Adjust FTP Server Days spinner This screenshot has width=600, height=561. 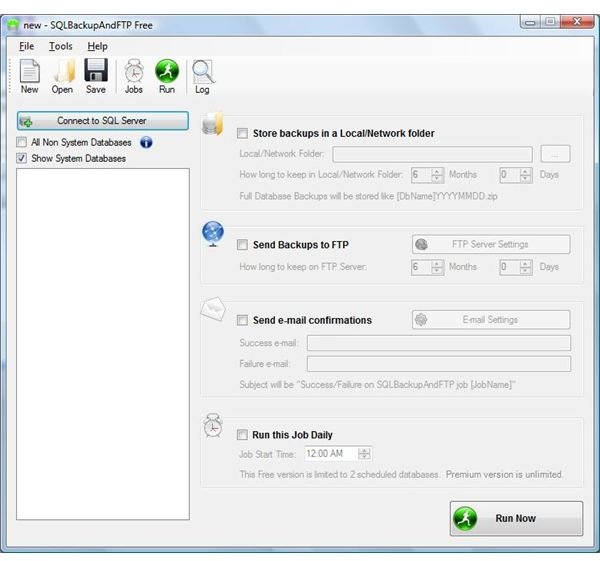pyautogui.click(x=526, y=267)
